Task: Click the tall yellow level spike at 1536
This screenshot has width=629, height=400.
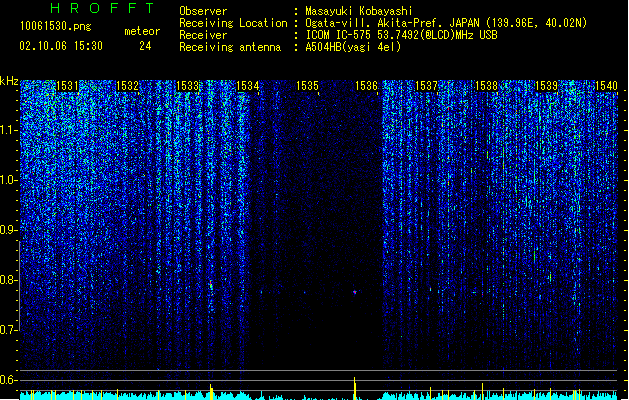Action: 355,388
